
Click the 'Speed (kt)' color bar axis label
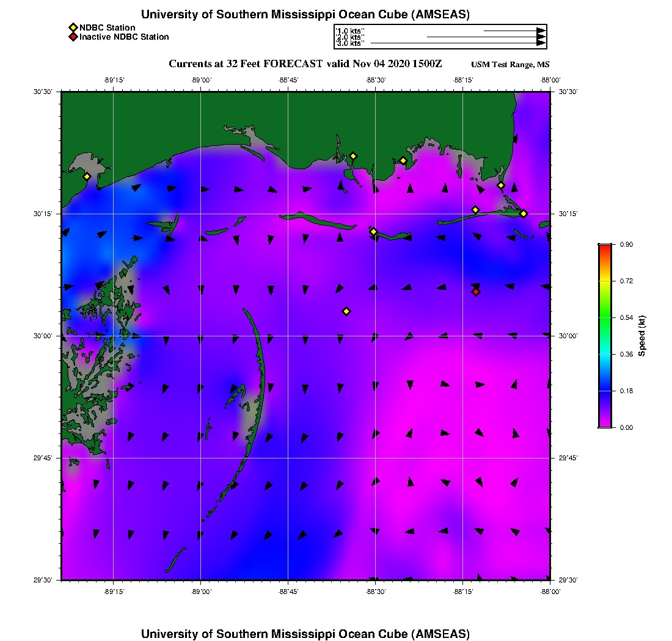(x=641, y=336)
